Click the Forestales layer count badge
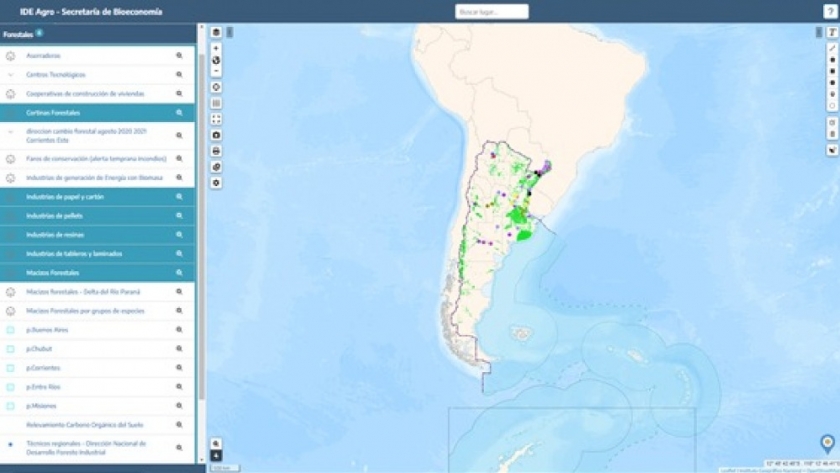 click(x=39, y=33)
